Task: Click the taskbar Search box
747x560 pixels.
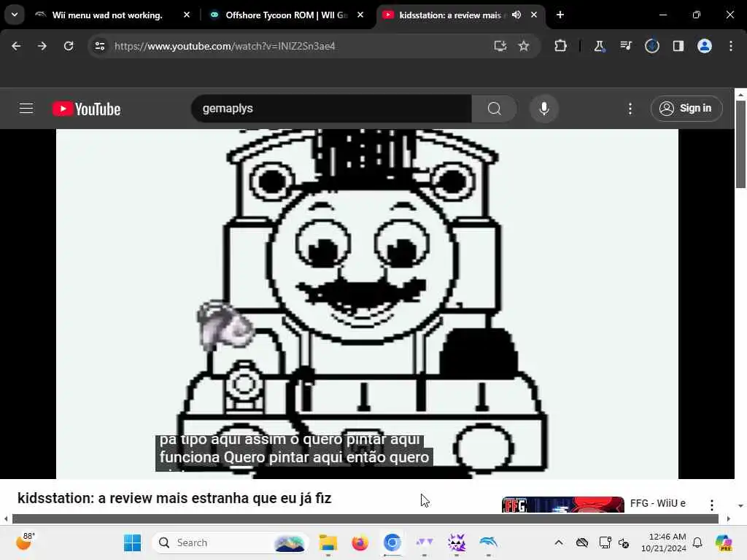Action: [230, 542]
